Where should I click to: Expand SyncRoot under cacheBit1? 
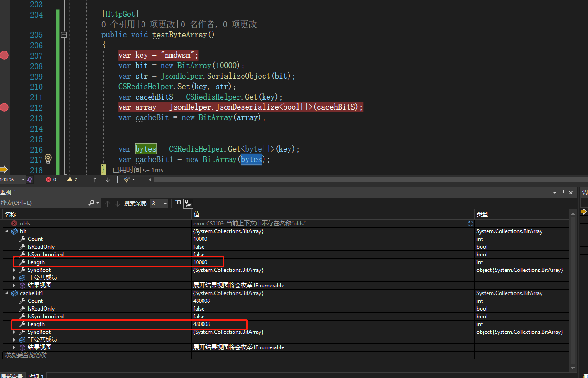pos(14,332)
